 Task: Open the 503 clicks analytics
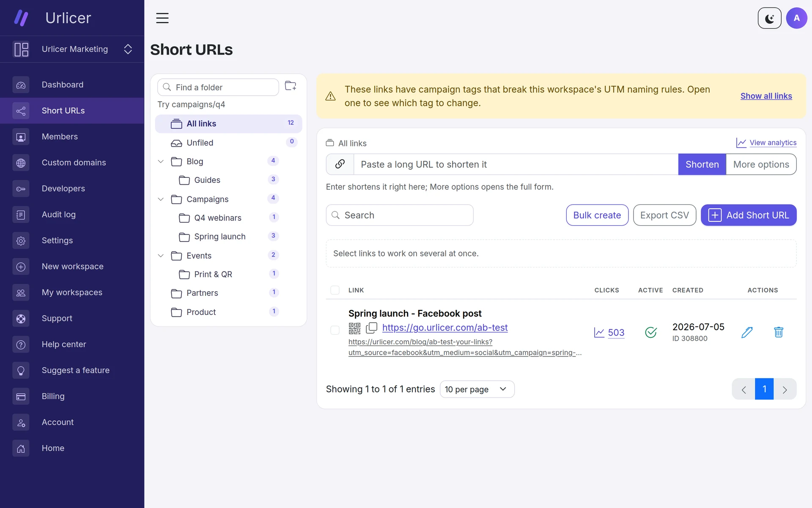click(609, 333)
